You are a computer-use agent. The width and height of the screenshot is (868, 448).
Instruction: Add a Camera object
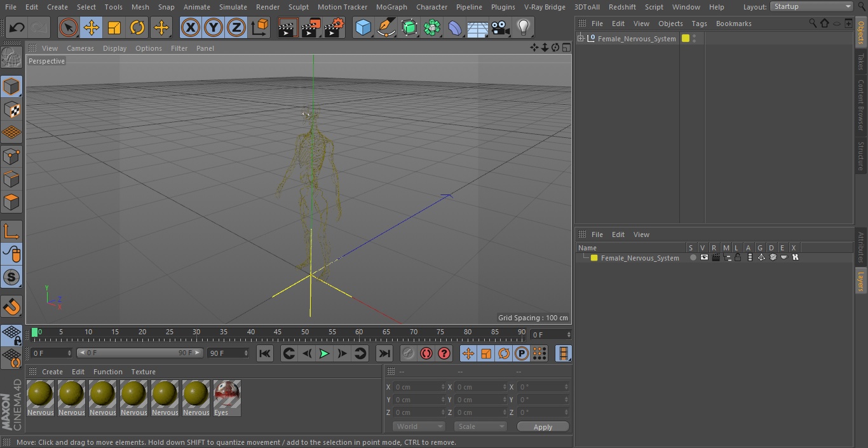point(501,28)
